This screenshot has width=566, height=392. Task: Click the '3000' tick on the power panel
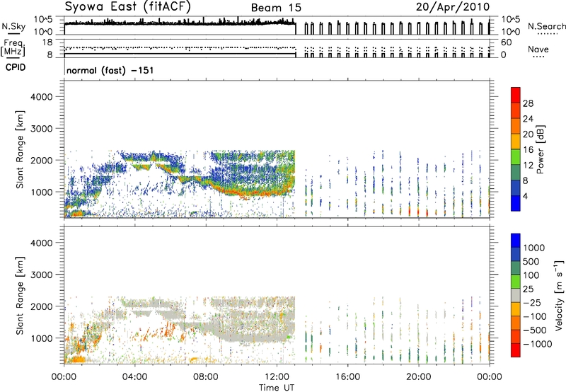point(42,129)
